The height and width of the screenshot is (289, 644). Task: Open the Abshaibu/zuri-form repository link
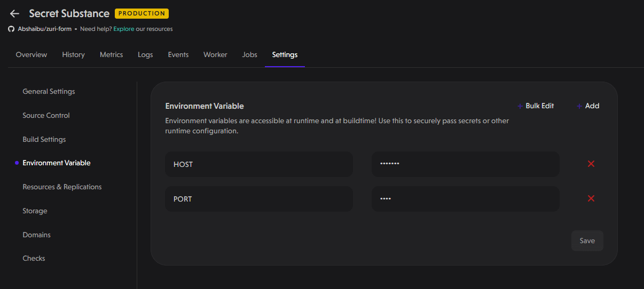44,29
